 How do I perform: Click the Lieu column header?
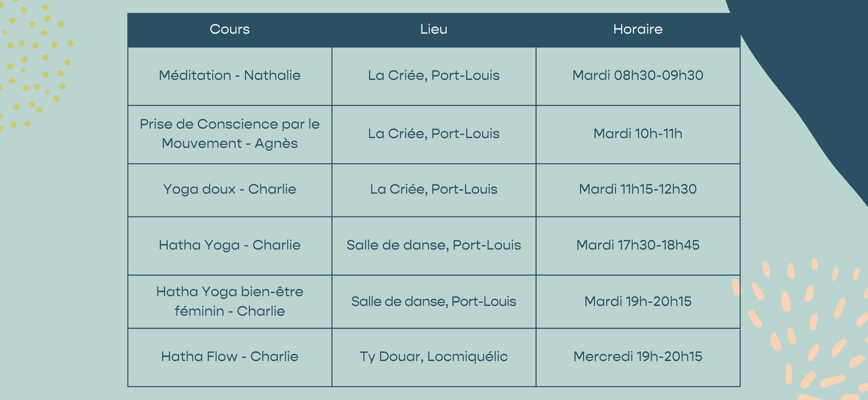pyautogui.click(x=434, y=29)
